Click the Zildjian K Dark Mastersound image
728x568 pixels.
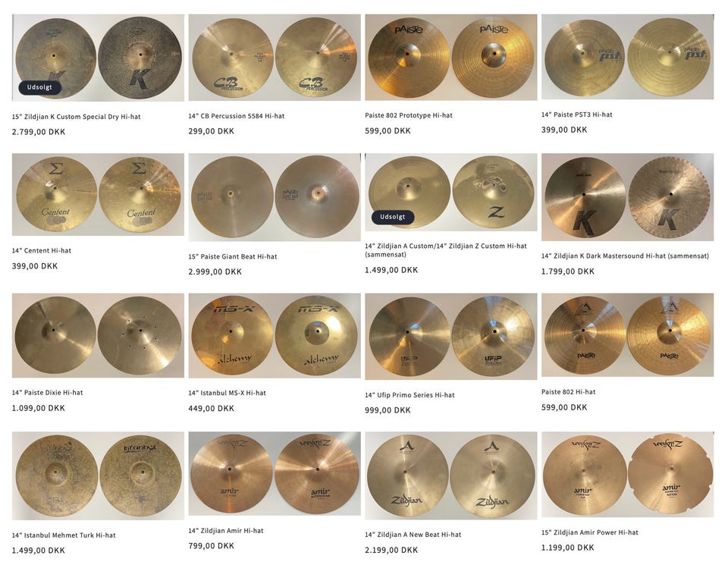tap(627, 197)
